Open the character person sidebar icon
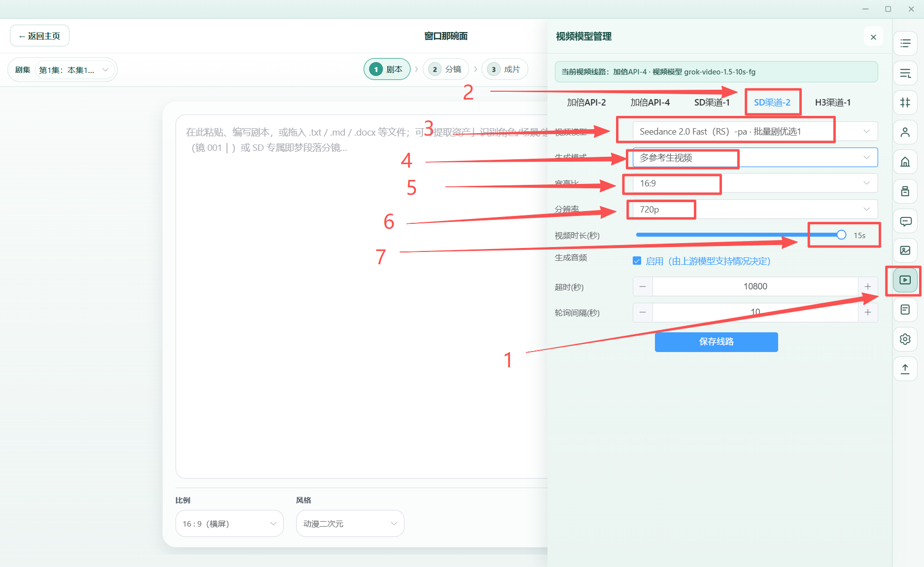 (x=905, y=132)
